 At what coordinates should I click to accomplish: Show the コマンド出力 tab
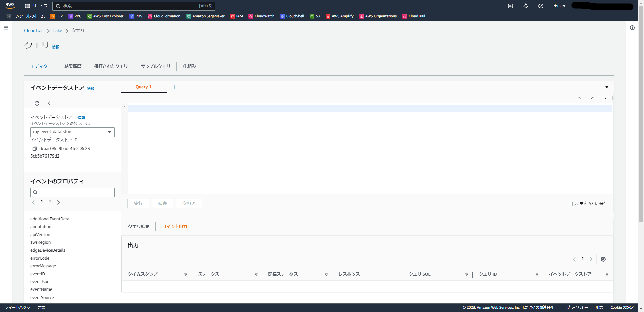pos(174,227)
